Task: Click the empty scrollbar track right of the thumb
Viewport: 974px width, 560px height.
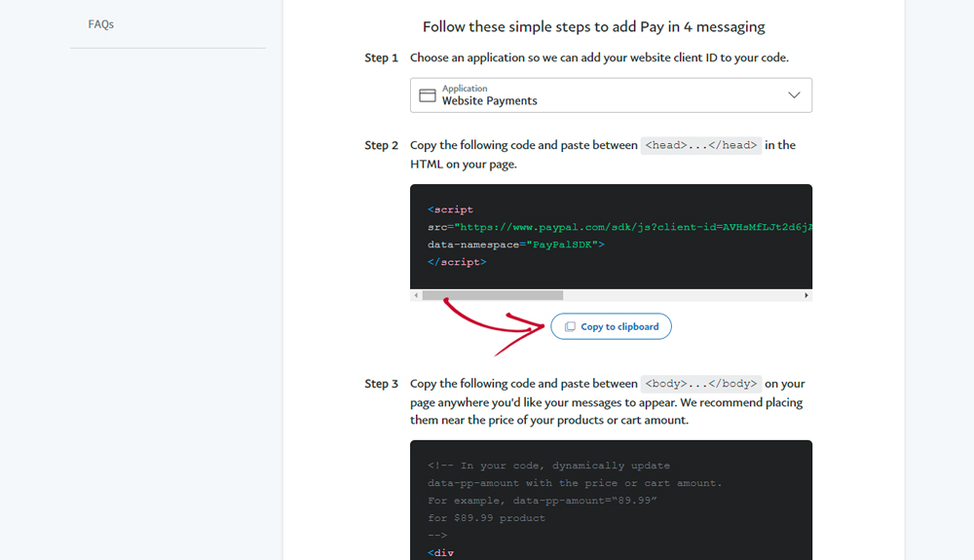Action: [x=682, y=295]
